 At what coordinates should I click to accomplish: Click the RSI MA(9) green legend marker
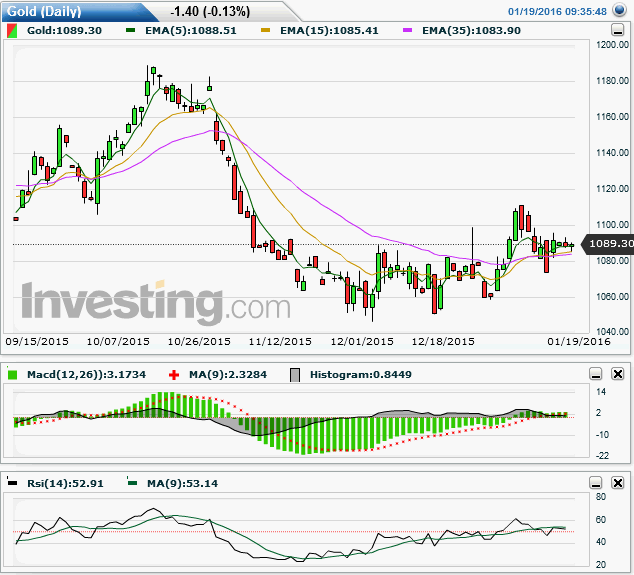(x=132, y=482)
